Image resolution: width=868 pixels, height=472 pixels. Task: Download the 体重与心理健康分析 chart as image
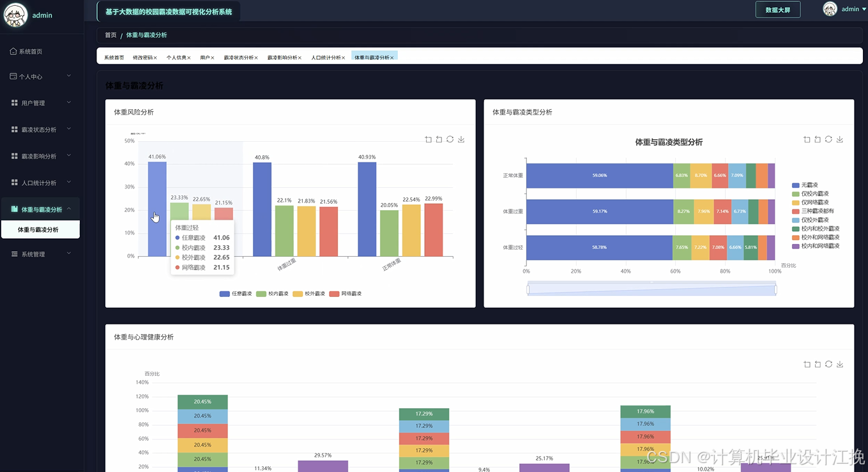click(x=840, y=364)
